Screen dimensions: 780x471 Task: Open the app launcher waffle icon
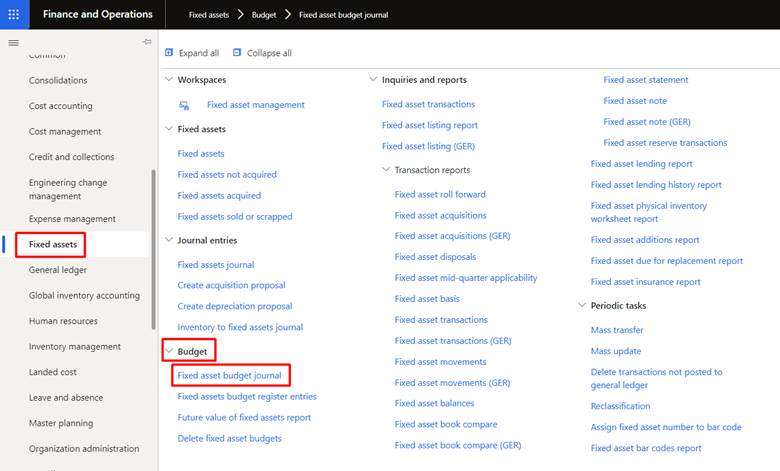click(14, 14)
